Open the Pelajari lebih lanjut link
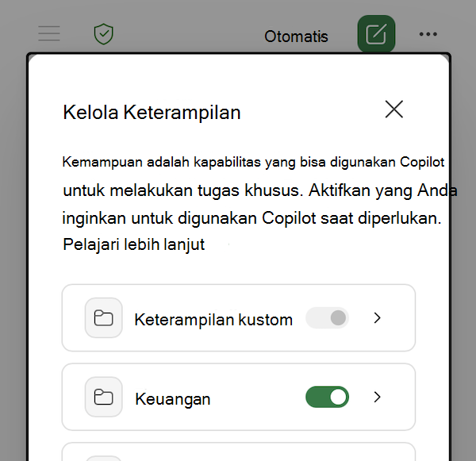Viewport: 476px width, 461px height. pyautogui.click(x=134, y=244)
